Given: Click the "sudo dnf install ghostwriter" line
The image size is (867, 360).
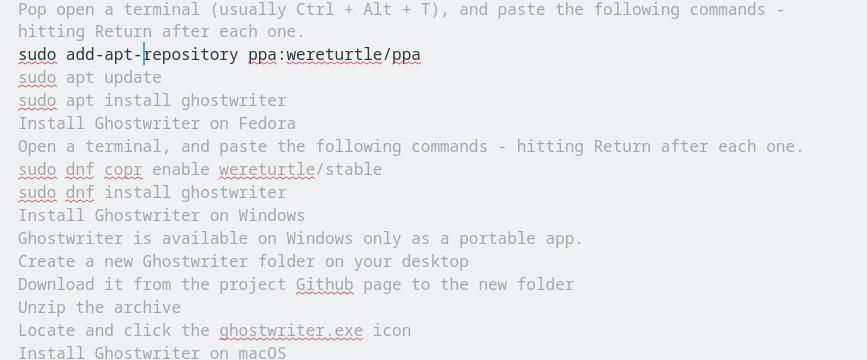Looking at the screenshot, I should pos(152,192).
